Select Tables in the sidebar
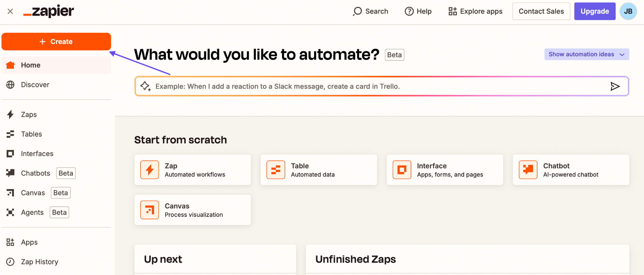The image size is (644, 275). (x=56, y=134)
